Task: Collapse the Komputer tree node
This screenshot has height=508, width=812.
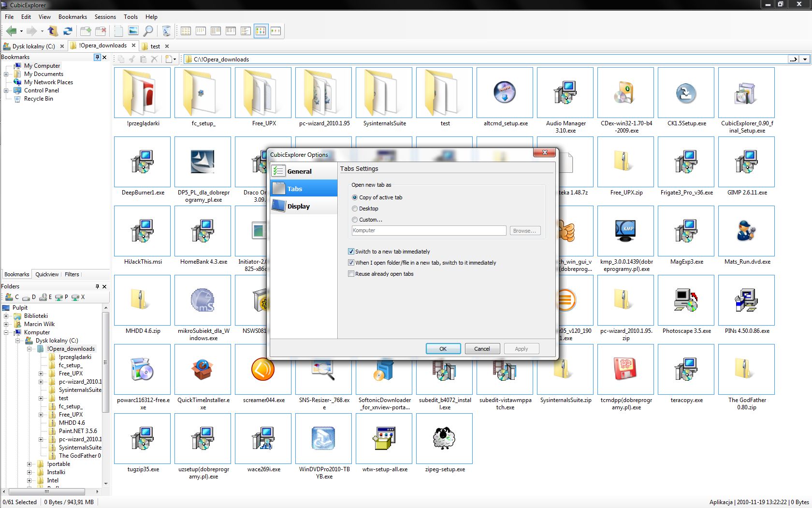Action: pyautogui.click(x=6, y=332)
